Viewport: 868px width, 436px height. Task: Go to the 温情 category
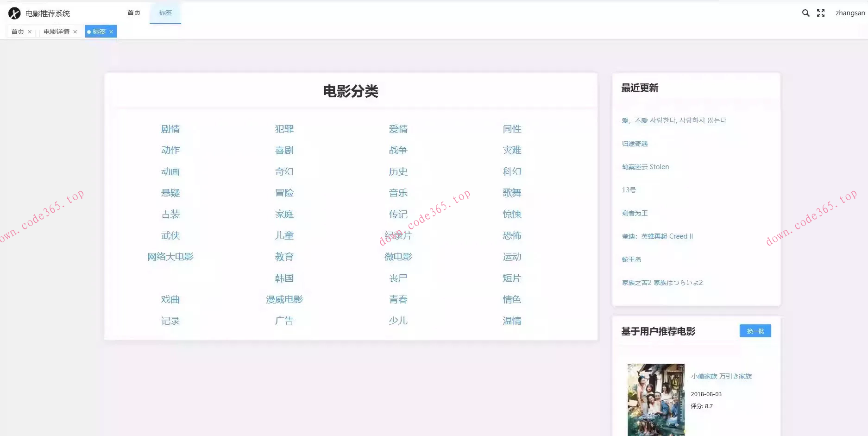(512, 321)
